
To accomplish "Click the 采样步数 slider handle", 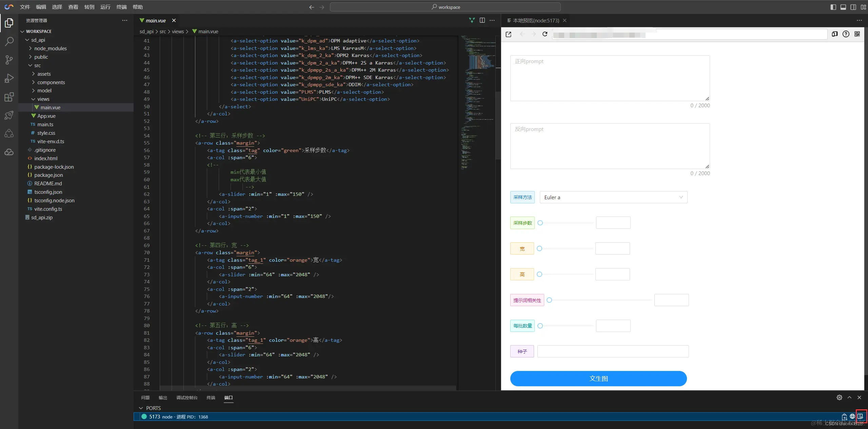I will coord(540,223).
